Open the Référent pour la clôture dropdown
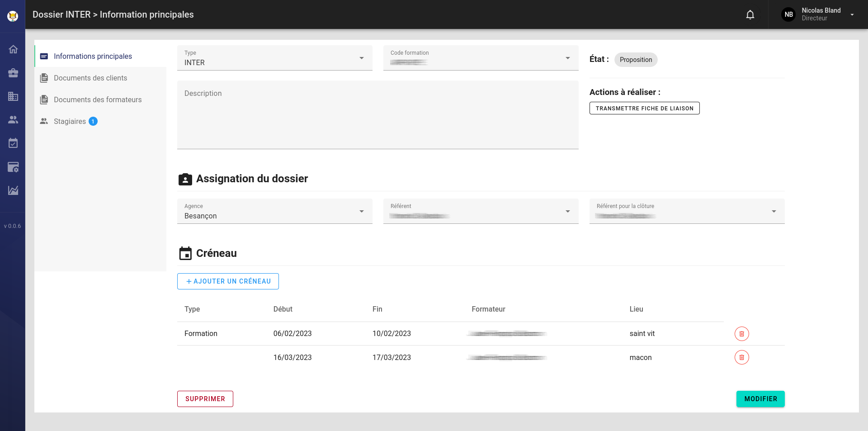868x431 pixels. click(687, 212)
